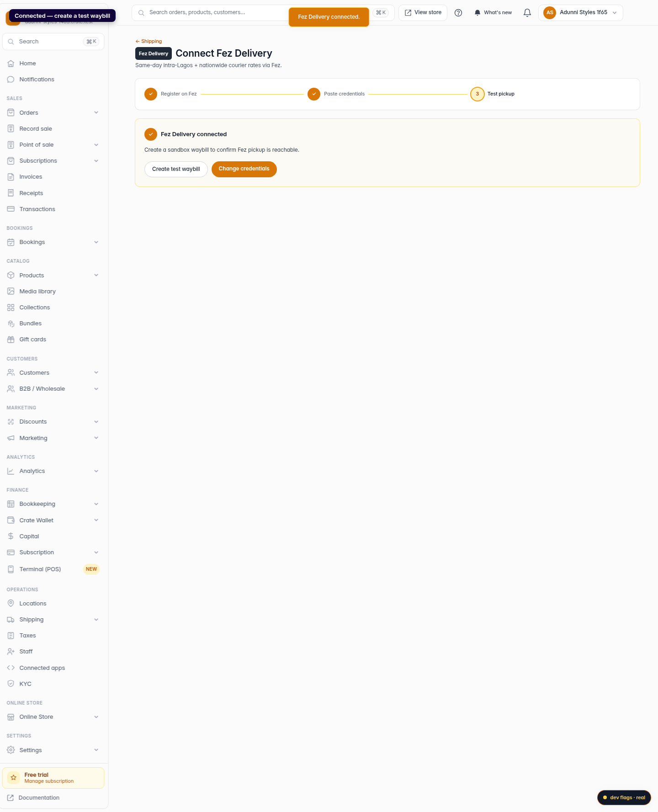Expand the Analytics chevron
658x812 pixels.
[x=96, y=471]
